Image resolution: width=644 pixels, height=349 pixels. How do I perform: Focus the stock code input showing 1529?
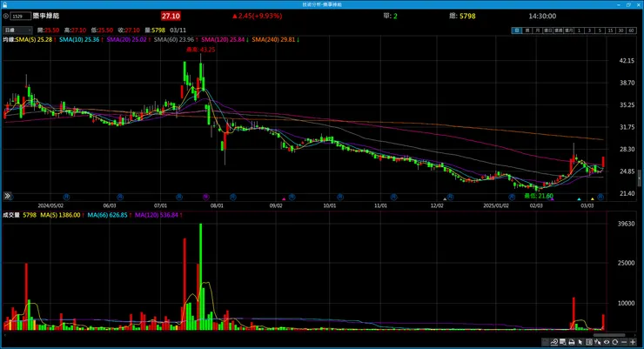[x=21, y=16]
